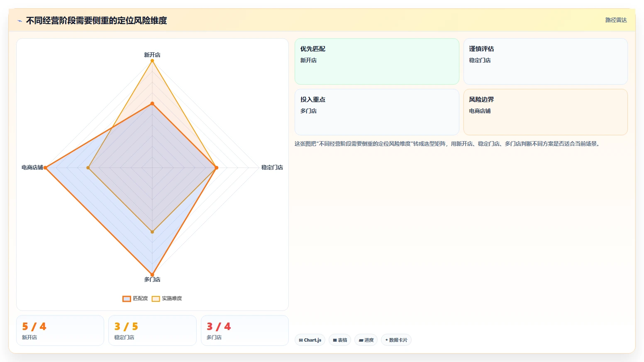Click the 稳定门店 axis label on the radar
Viewport: 644px width, 362px height.
[x=272, y=167]
